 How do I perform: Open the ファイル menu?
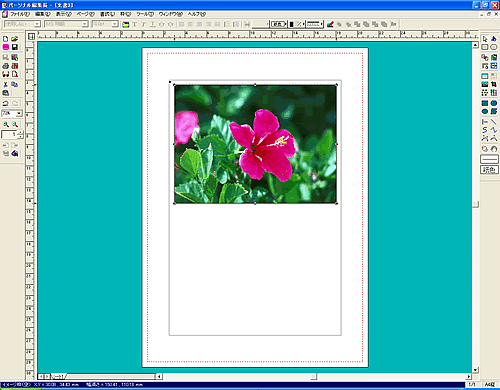click(x=20, y=14)
